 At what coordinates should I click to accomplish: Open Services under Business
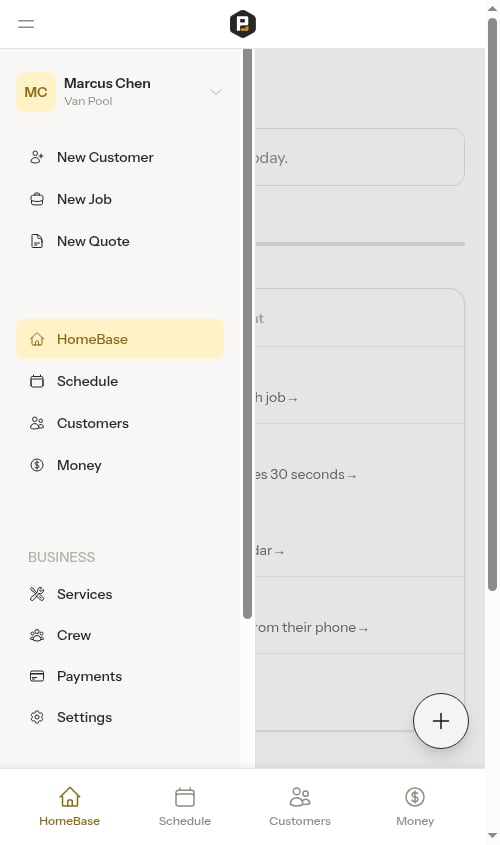[120, 594]
